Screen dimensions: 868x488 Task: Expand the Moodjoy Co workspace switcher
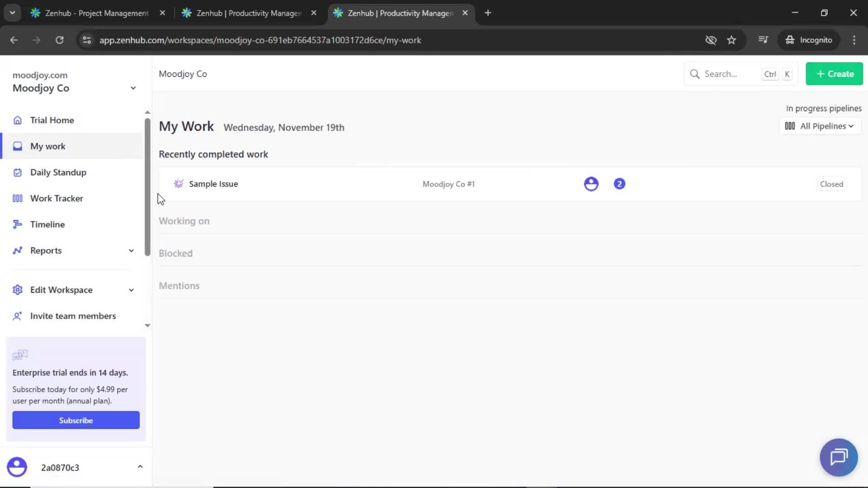[x=133, y=88]
